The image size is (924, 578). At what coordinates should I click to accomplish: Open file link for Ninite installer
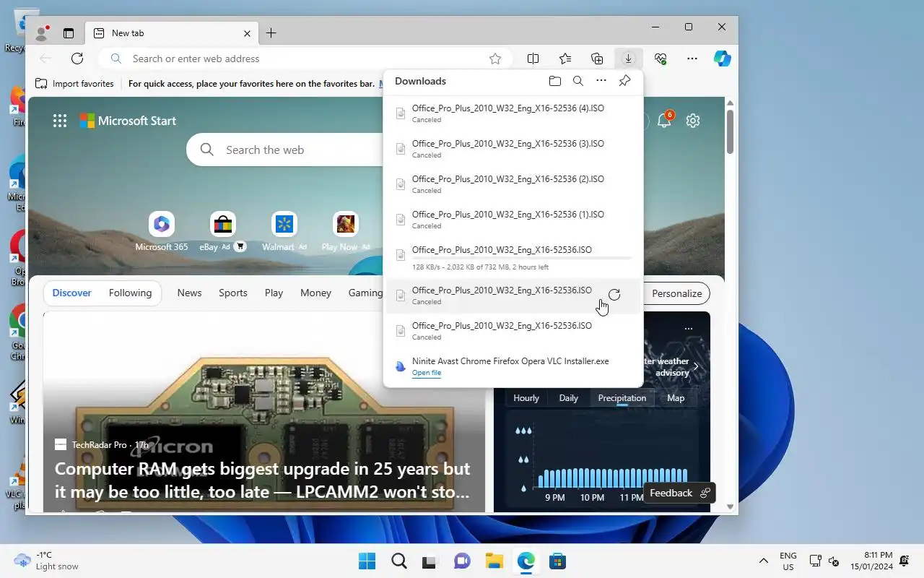pyautogui.click(x=427, y=373)
